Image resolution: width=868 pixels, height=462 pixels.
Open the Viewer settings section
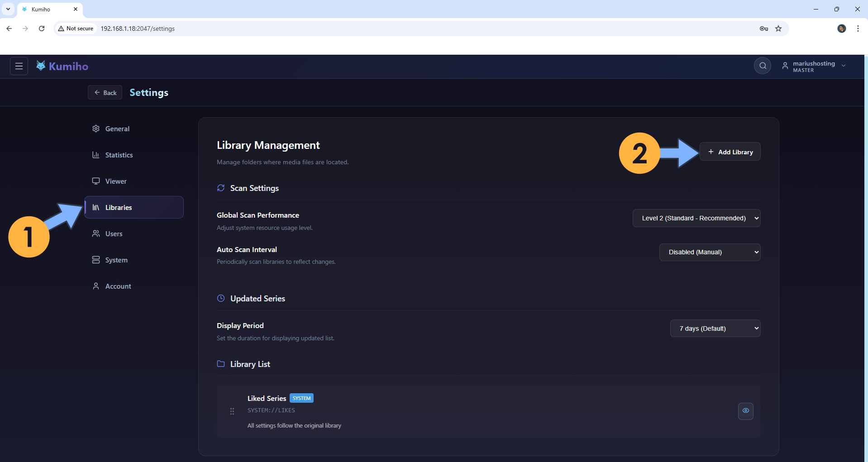point(115,181)
